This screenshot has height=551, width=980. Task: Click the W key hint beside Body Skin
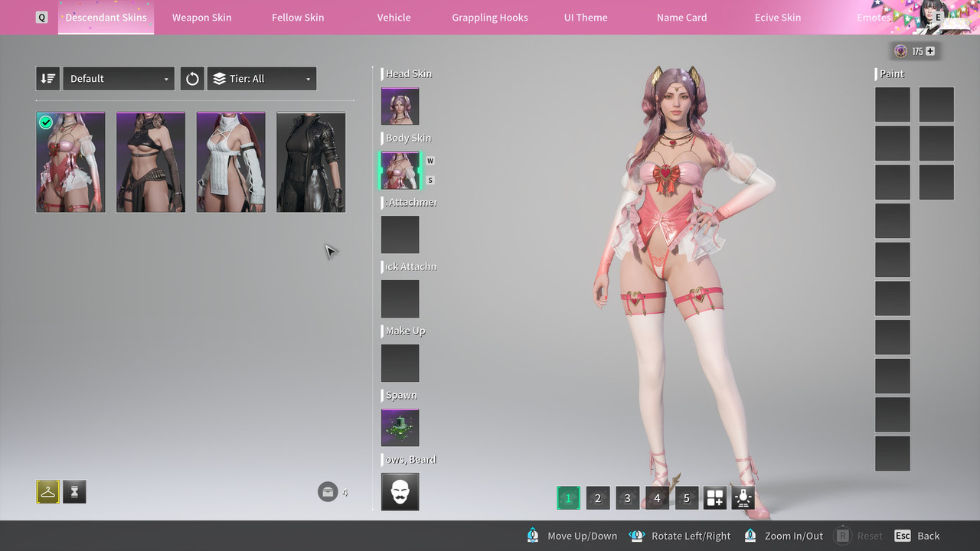coord(430,161)
